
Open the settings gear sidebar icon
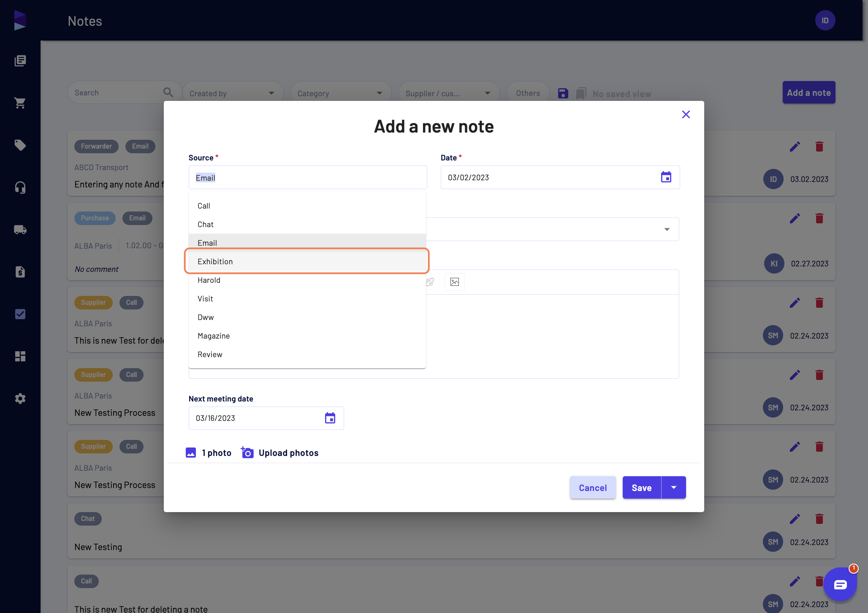coord(20,399)
